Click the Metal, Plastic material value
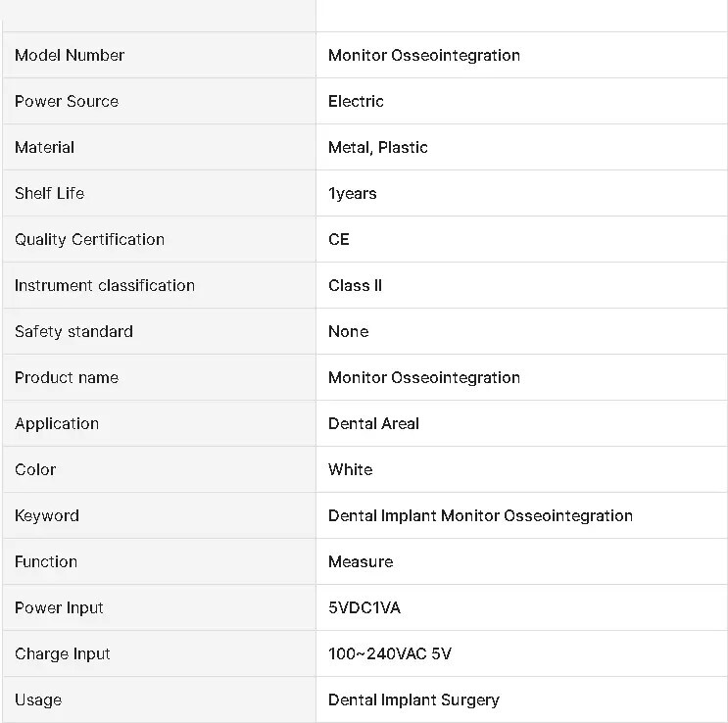This screenshot has height=723, width=728. [377, 147]
